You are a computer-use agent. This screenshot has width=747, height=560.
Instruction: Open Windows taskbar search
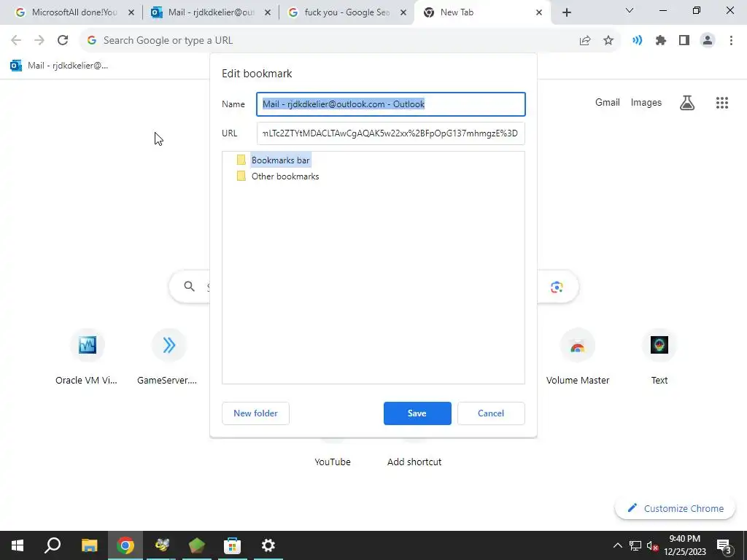pos(53,545)
